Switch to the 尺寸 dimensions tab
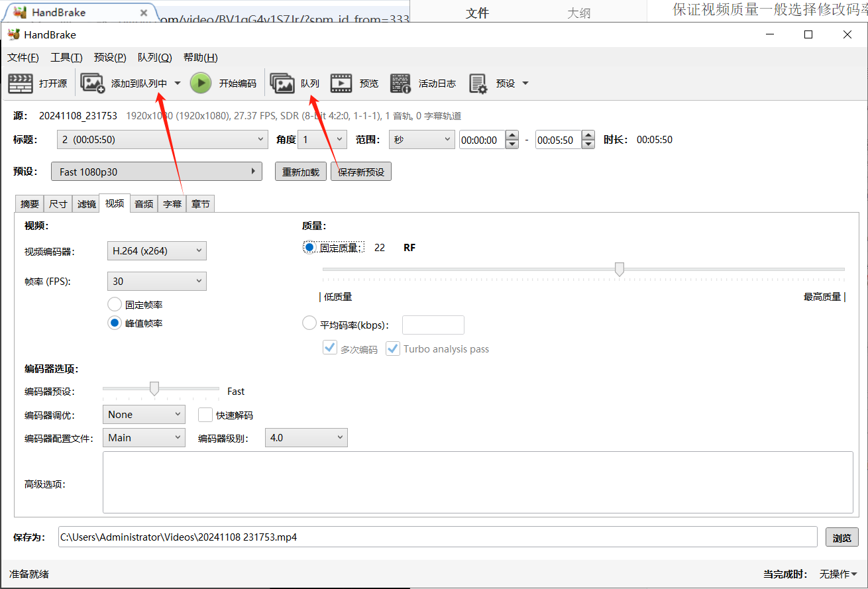The image size is (868, 589). [58, 204]
